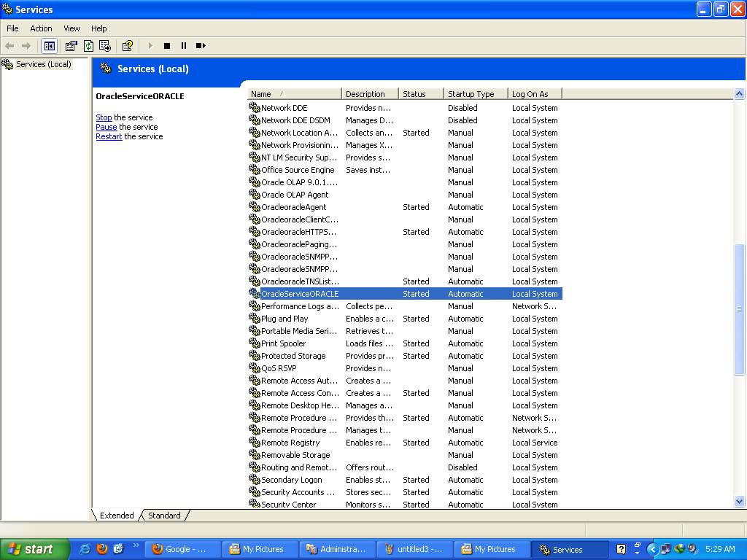The image size is (747, 560).
Task: Expand the Quick Launch chevron
Action: 135,545
